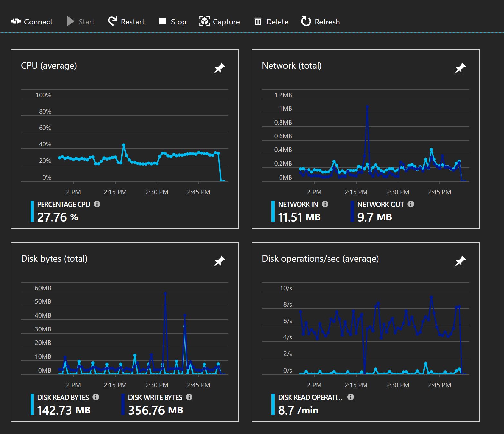Restart the virtual machine
The width and height of the screenshot is (504, 434).
point(126,22)
